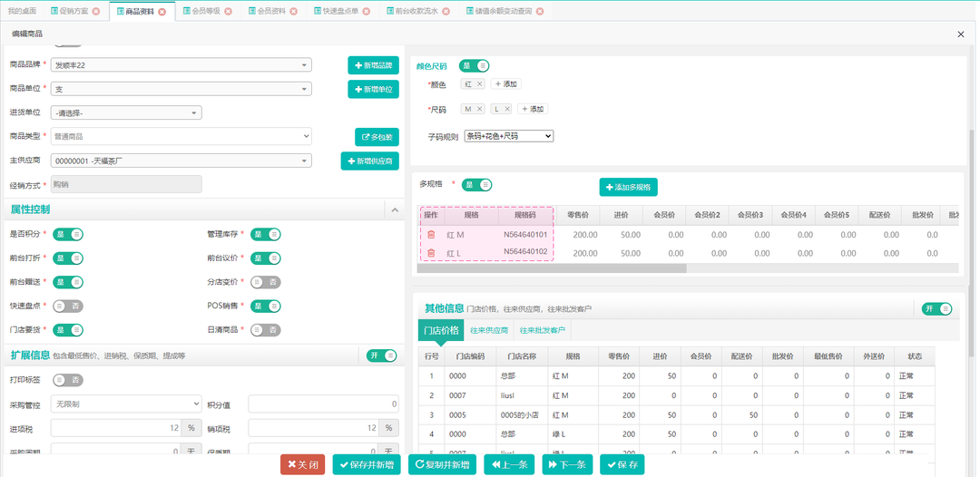Remove the L size tag

[x=507, y=109]
